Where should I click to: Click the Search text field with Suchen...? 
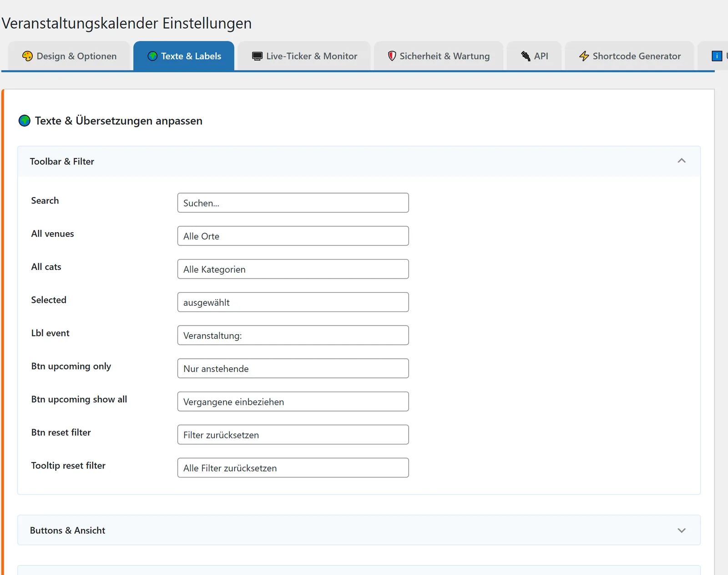click(x=293, y=203)
